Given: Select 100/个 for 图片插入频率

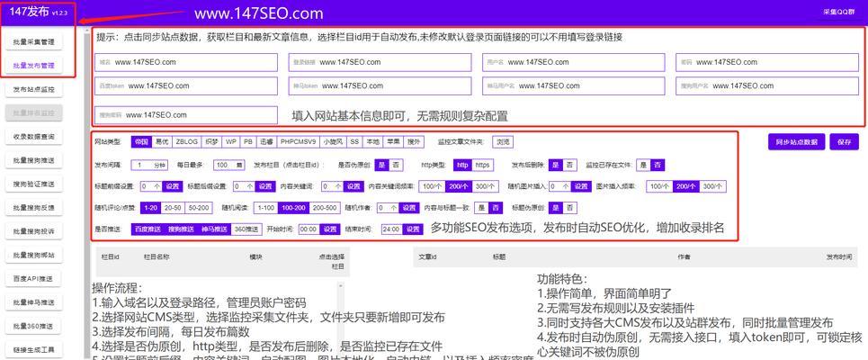Looking at the screenshot, I should pos(659,186).
